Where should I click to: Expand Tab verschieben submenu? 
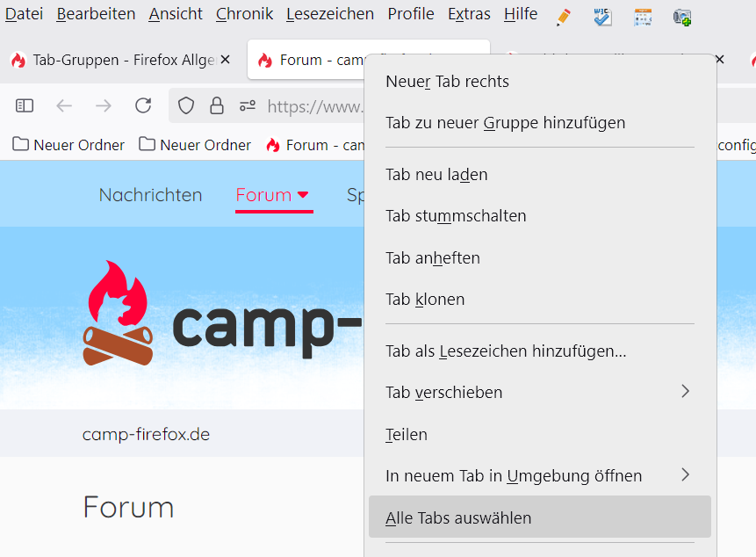[540, 393]
